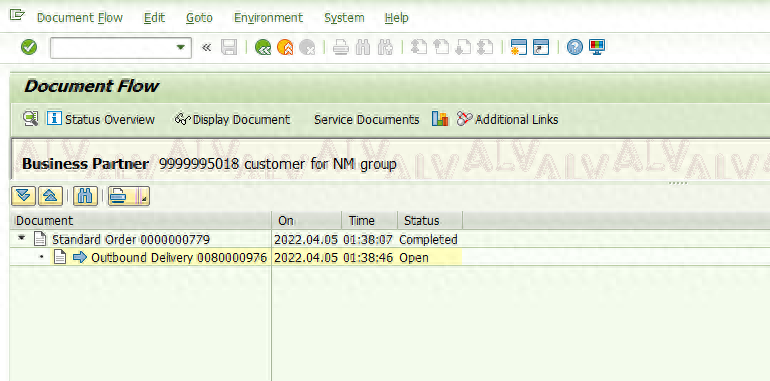This screenshot has height=381, width=770.
Task: Click the Additional Links button
Action: tap(508, 119)
